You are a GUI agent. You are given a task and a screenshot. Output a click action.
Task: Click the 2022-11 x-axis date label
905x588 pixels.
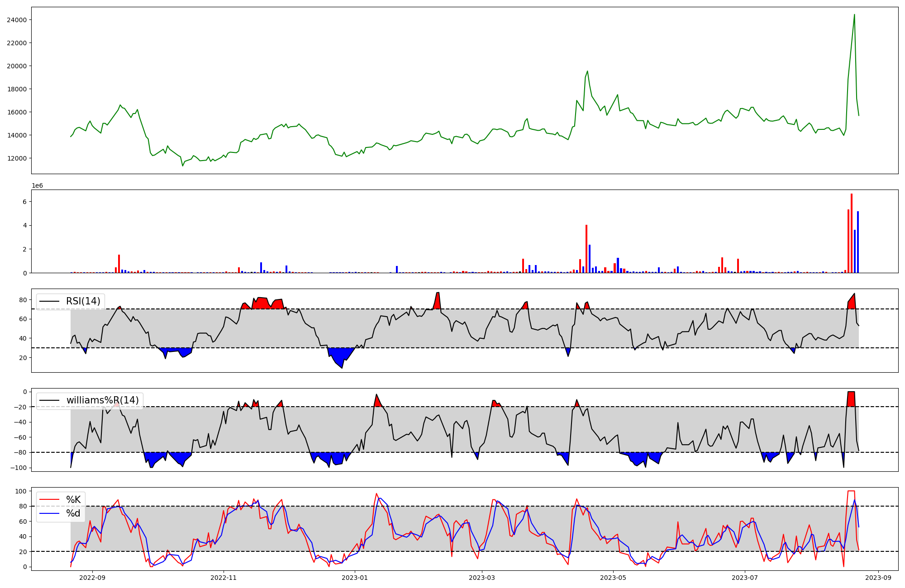pyautogui.click(x=224, y=578)
